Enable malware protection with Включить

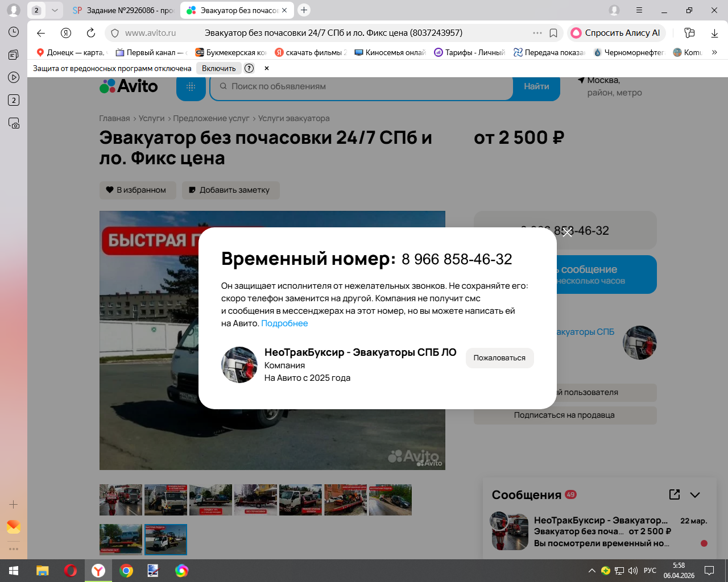point(218,68)
